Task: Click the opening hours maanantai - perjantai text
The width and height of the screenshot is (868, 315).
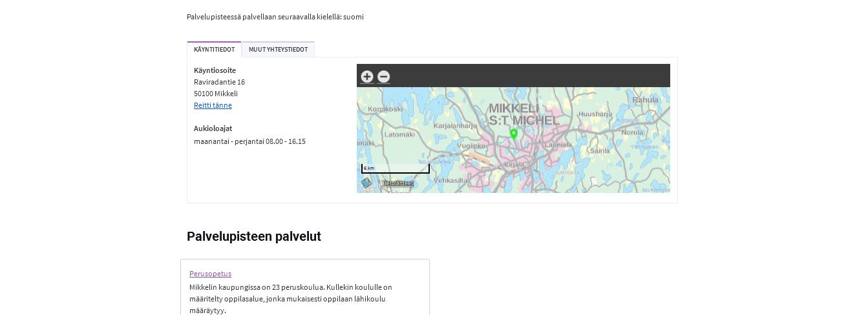Action: (x=249, y=141)
